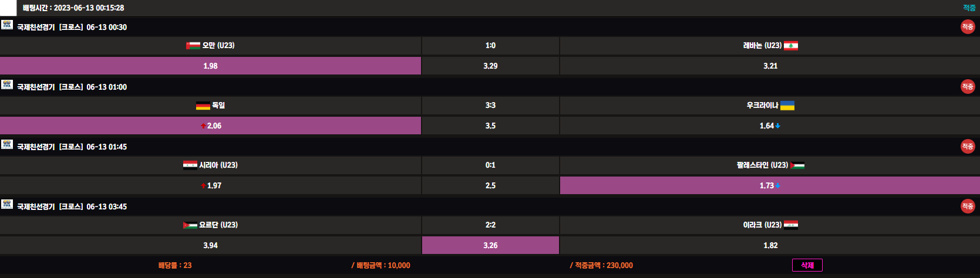Click the FIFA league icon for the 00:30 match
The width and height of the screenshot is (980, 278).
tap(7, 25)
